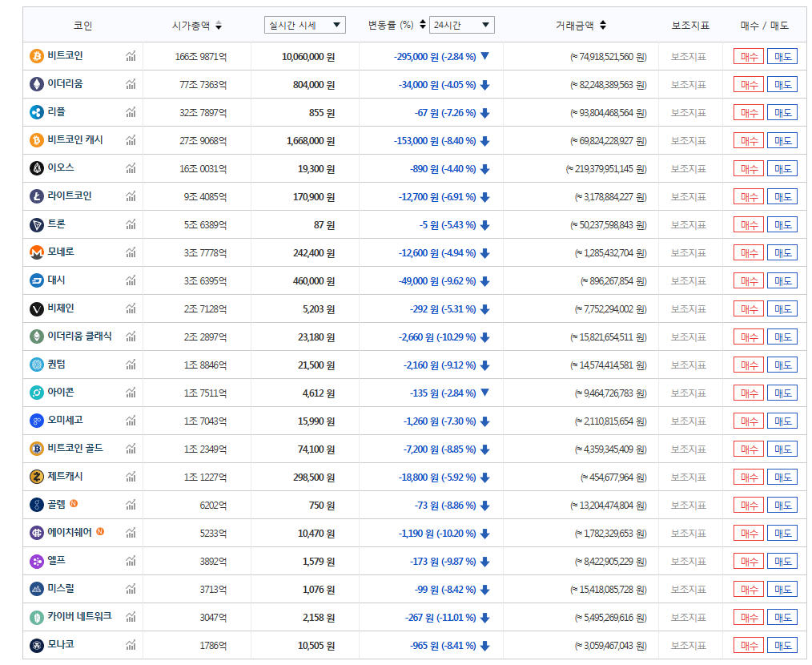Image resolution: width=812 pixels, height=665 pixels.
Task: Open the 실시간 시세 dropdown
Action: pyautogui.click(x=304, y=25)
